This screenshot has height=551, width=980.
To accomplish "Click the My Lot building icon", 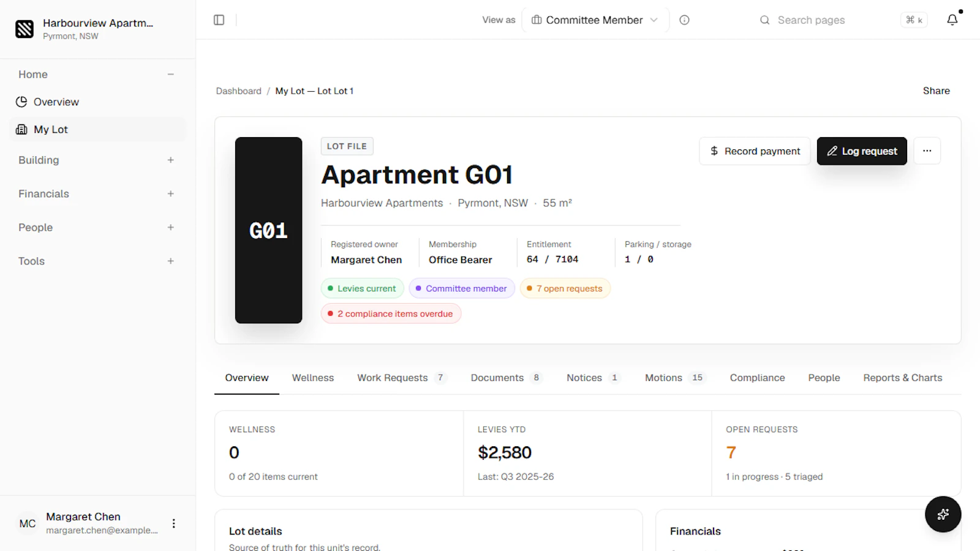I will coord(21,129).
